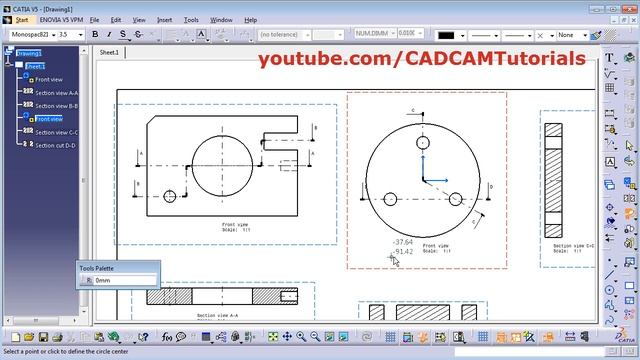Image resolution: width=640 pixels, height=360 pixels.
Task: Click the Zoom Out magnifier icon
Action: click(315, 337)
